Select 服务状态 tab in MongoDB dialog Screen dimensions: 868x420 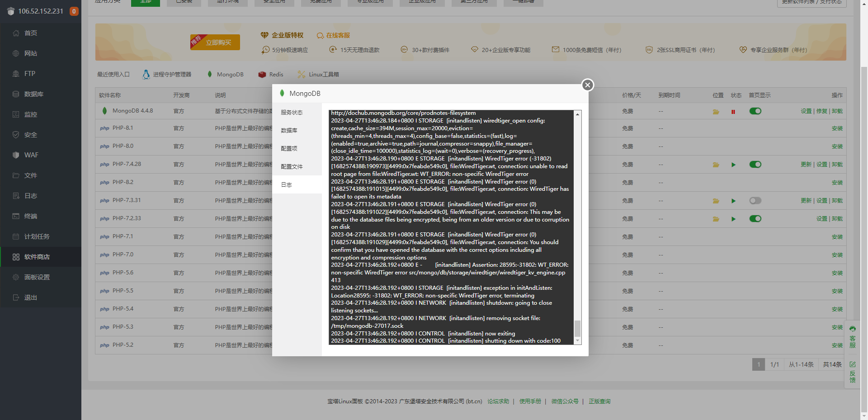(297, 113)
